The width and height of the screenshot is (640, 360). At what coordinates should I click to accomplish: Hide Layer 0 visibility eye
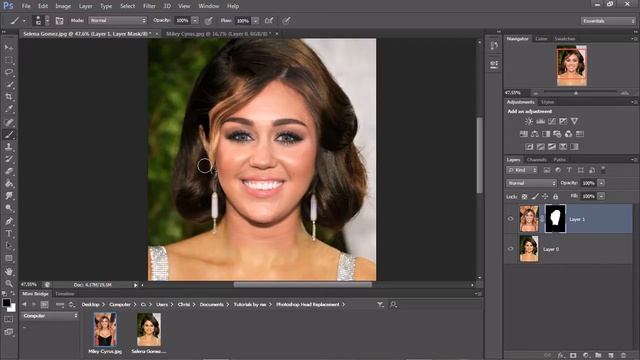click(x=511, y=249)
